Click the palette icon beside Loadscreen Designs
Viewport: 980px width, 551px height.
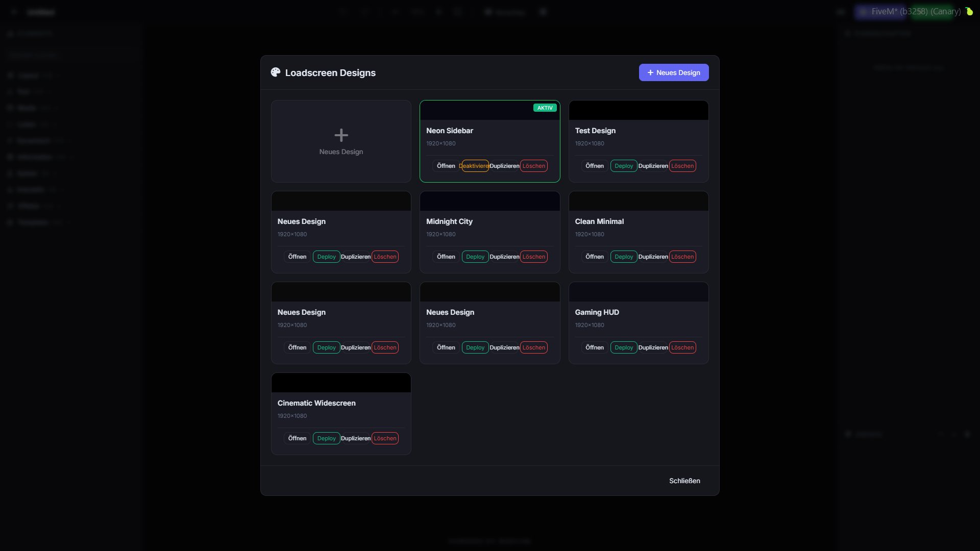[x=276, y=72]
